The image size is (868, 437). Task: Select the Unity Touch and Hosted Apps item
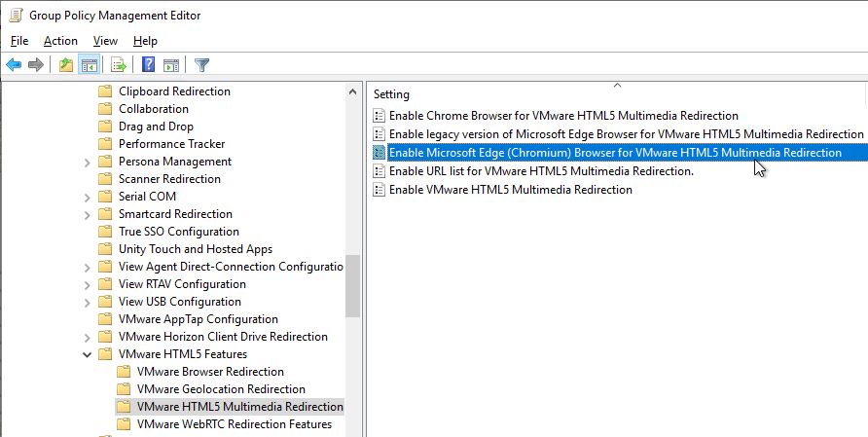[x=196, y=249]
